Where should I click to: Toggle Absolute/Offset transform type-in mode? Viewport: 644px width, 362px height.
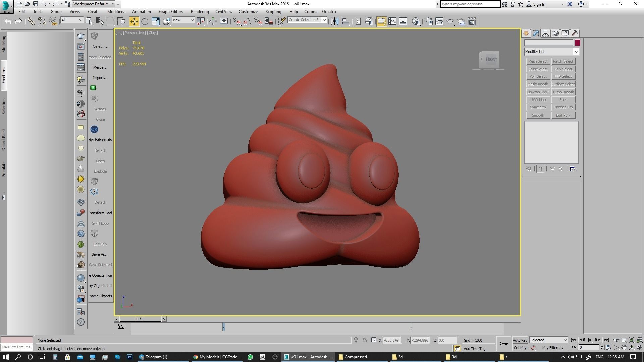click(x=374, y=340)
